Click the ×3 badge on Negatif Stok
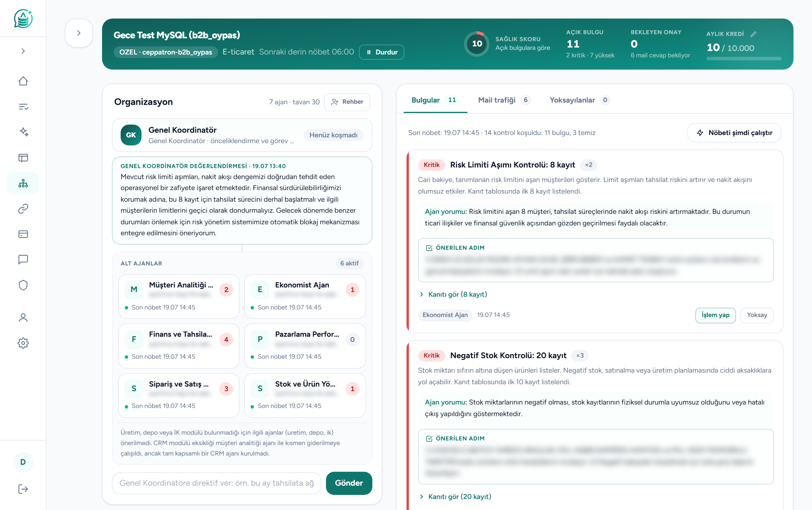Viewport: 812px width, 510px height. 580,356
